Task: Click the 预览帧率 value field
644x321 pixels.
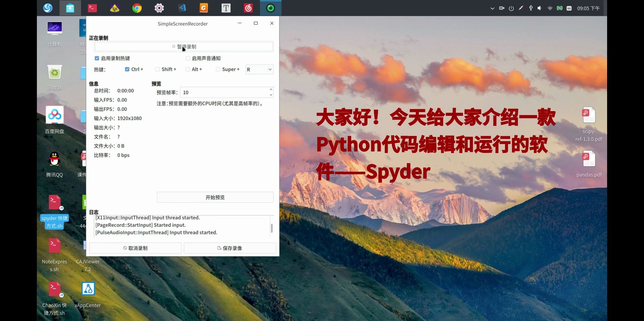Action: pyautogui.click(x=224, y=92)
